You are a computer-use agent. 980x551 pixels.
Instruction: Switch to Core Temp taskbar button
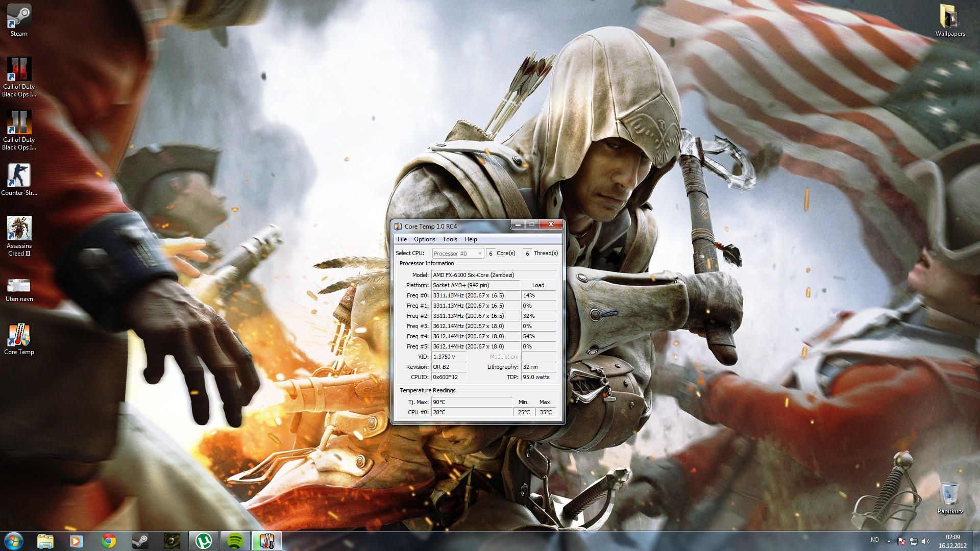click(x=266, y=541)
